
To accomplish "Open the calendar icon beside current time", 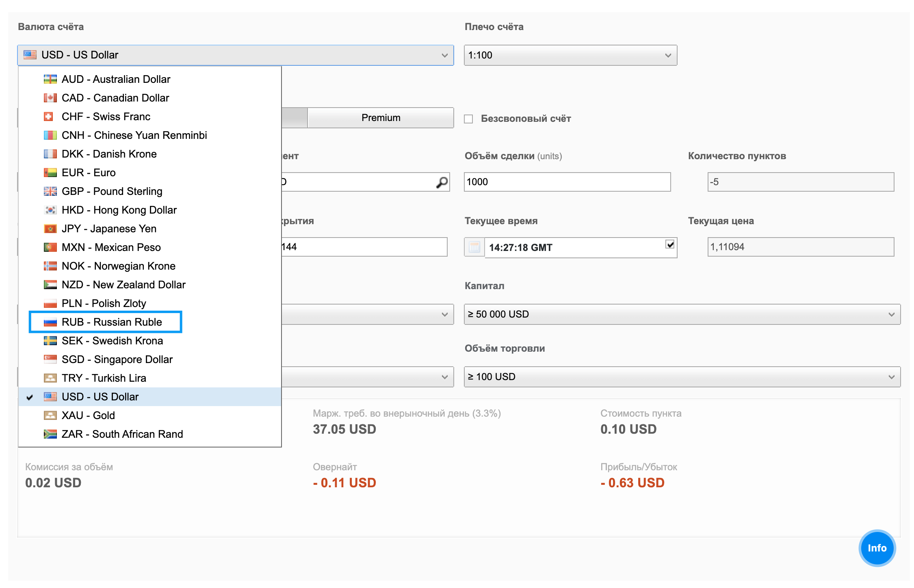I will [x=474, y=247].
